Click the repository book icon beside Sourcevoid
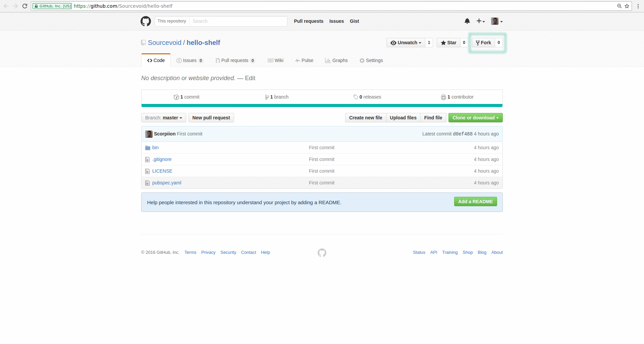 coord(143,43)
